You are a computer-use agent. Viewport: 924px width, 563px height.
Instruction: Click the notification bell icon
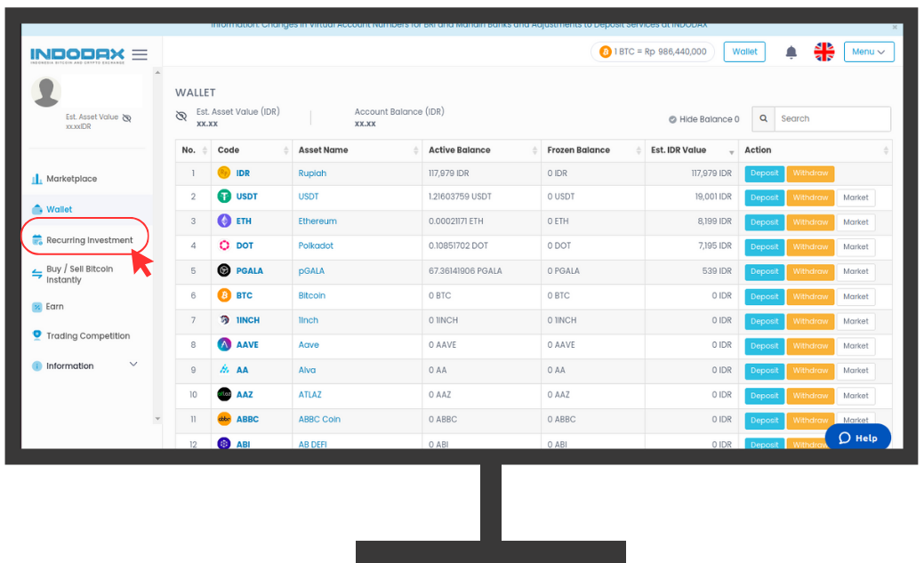[791, 52]
